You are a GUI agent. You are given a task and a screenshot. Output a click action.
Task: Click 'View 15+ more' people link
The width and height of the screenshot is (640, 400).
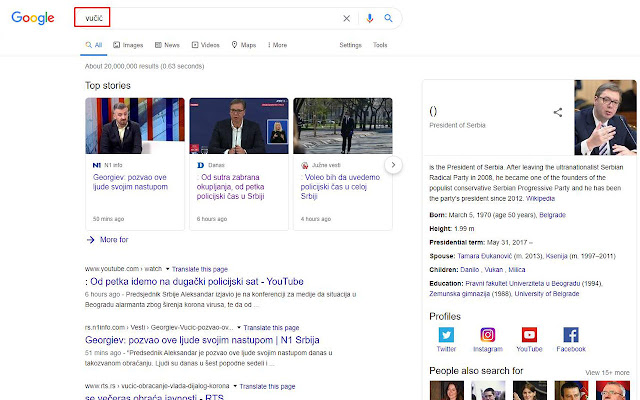tap(607, 373)
